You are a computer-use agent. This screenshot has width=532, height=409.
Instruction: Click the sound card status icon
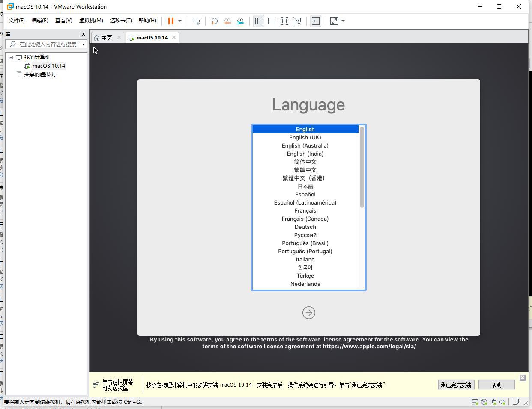pyautogui.click(x=502, y=402)
